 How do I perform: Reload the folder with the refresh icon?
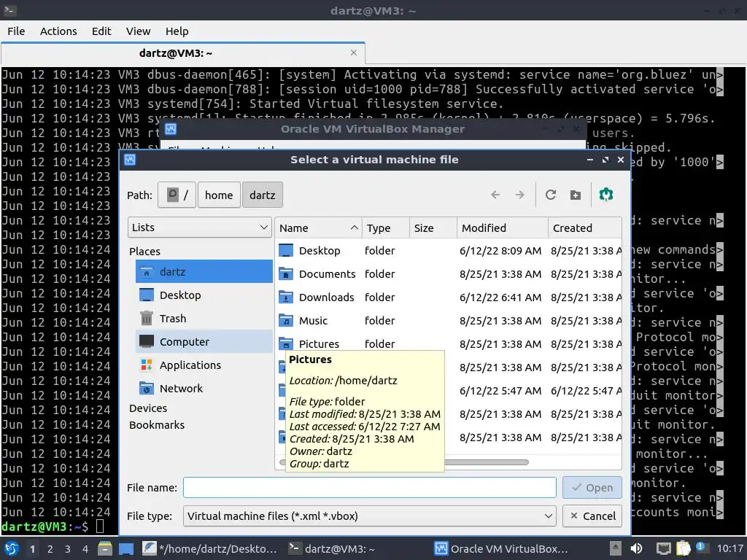551,195
